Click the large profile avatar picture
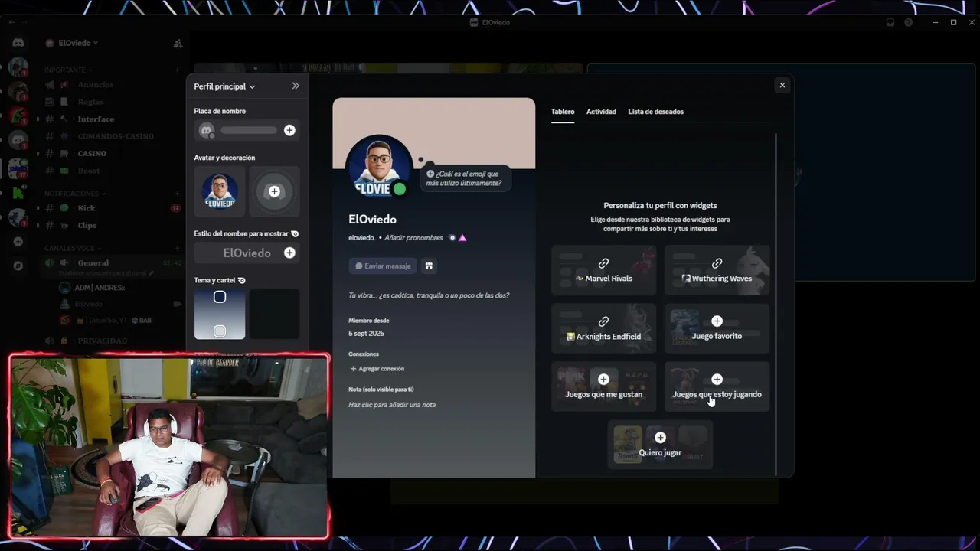 tap(379, 165)
